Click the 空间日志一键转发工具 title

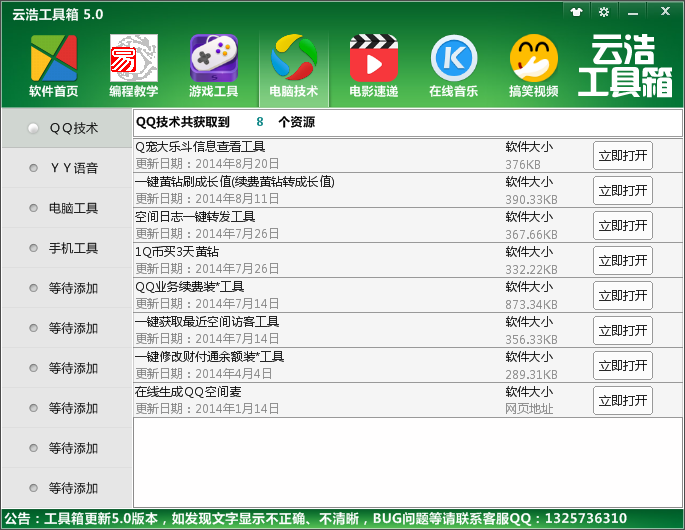[x=195, y=217]
